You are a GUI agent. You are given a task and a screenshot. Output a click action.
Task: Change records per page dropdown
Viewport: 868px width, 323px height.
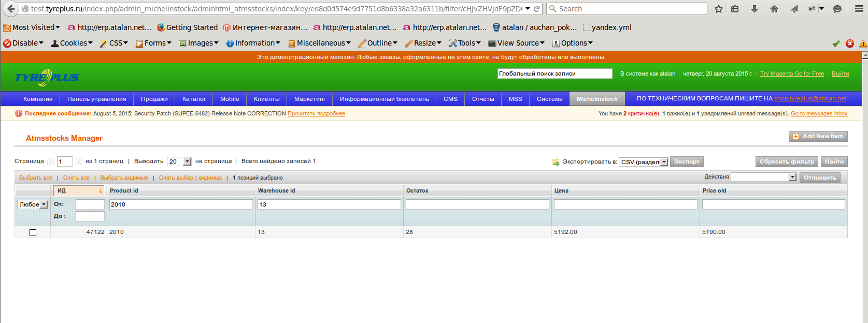(x=179, y=162)
